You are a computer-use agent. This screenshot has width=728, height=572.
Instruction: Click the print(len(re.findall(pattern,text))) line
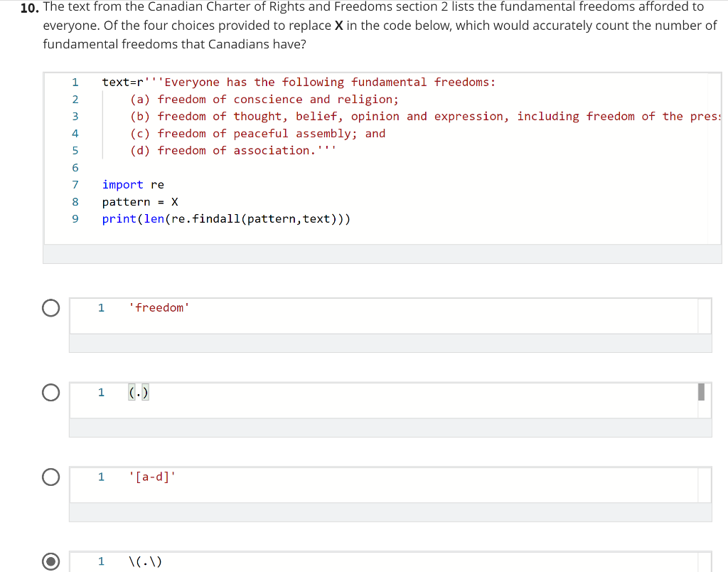pos(226,219)
